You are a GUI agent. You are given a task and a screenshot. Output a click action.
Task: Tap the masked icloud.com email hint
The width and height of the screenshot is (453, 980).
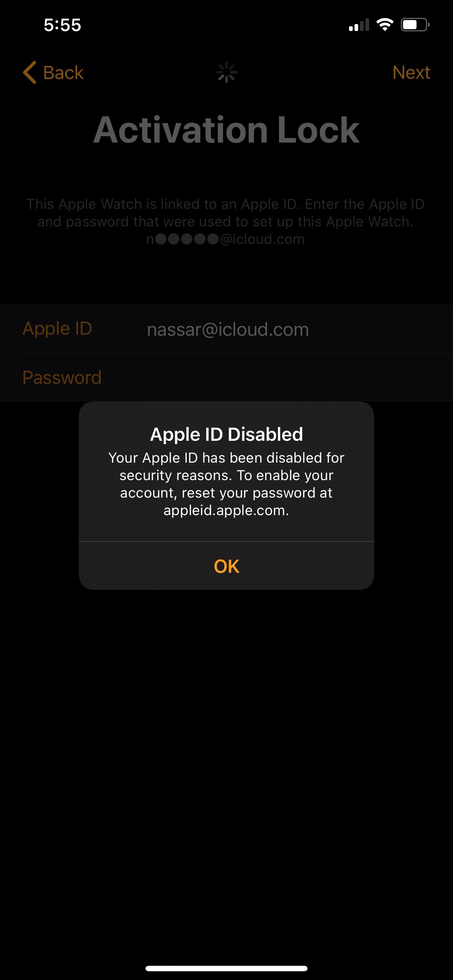[225, 239]
